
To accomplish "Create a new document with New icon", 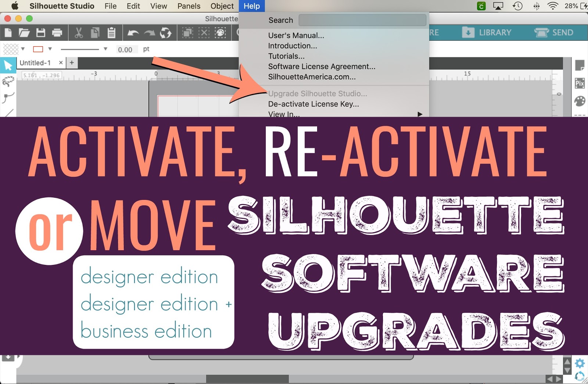I will pyautogui.click(x=8, y=33).
